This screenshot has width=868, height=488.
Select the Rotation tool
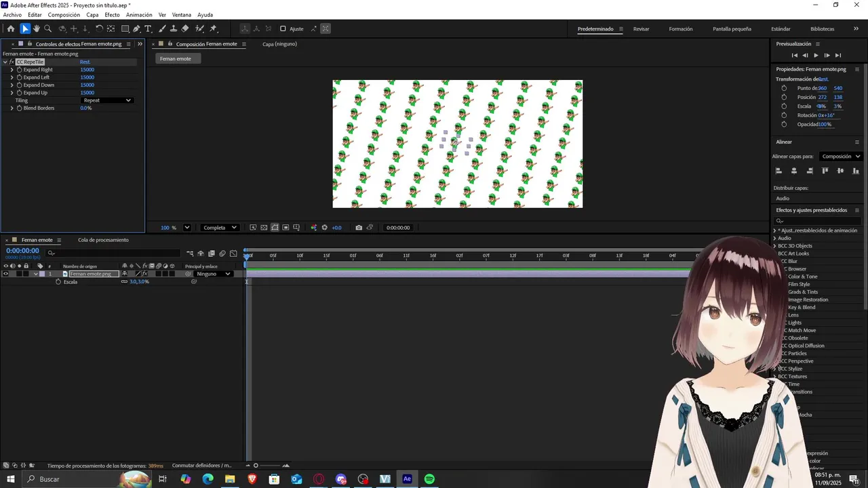99,28
